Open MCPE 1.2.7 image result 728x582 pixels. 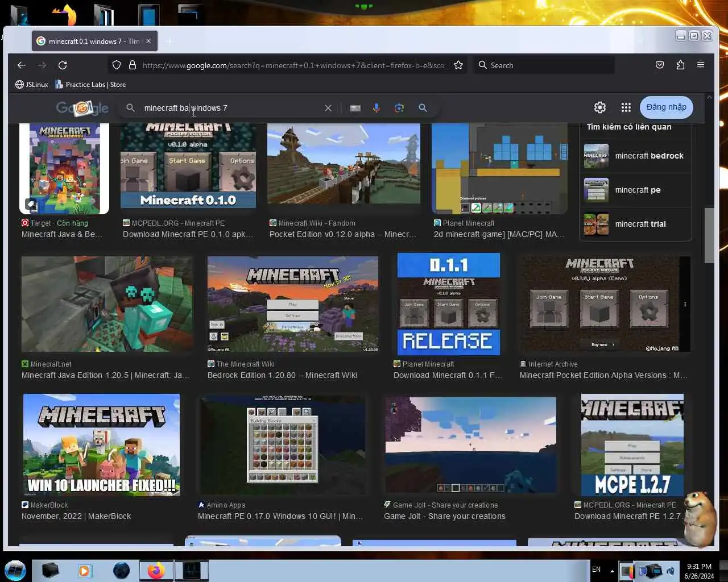(632, 444)
